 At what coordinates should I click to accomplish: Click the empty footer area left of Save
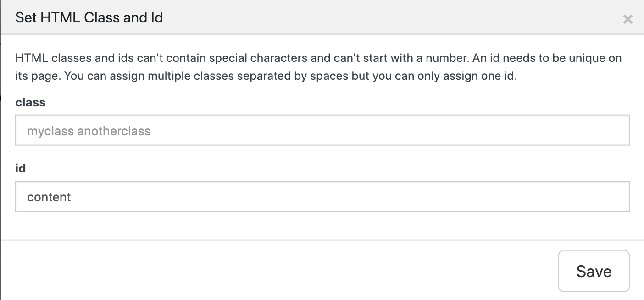[275, 271]
